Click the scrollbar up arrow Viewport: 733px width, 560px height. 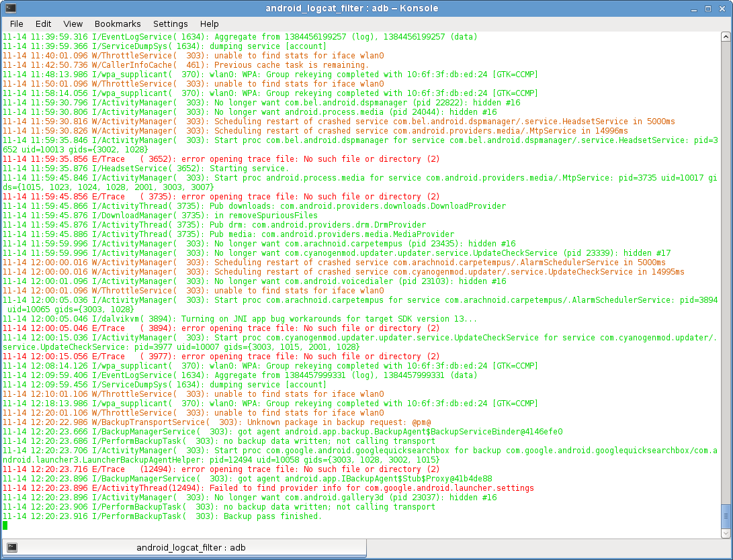(x=725, y=36)
